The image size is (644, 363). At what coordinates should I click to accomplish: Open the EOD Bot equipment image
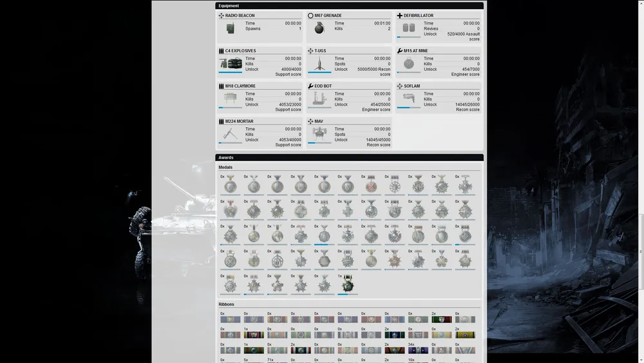pyautogui.click(x=319, y=99)
